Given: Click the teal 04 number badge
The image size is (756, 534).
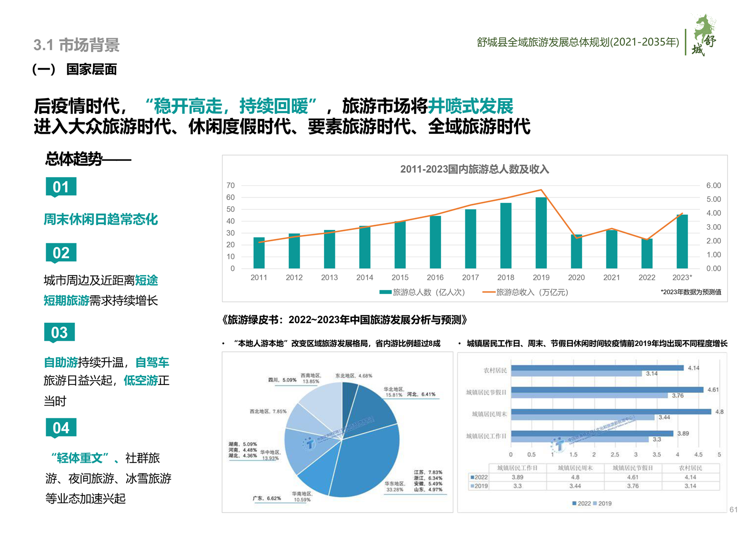Looking at the screenshot, I should coord(60,428).
